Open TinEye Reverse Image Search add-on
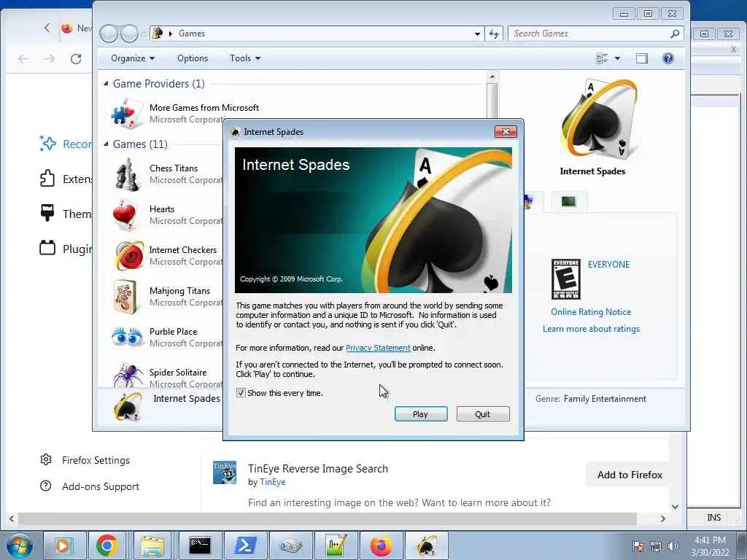The height and width of the screenshot is (560, 747). click(x=318, y=469)
